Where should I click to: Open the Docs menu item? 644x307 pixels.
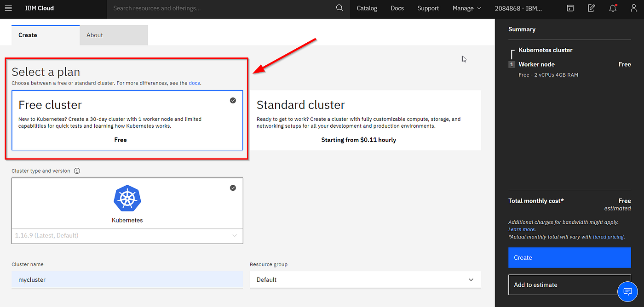(x=397, y=8)
